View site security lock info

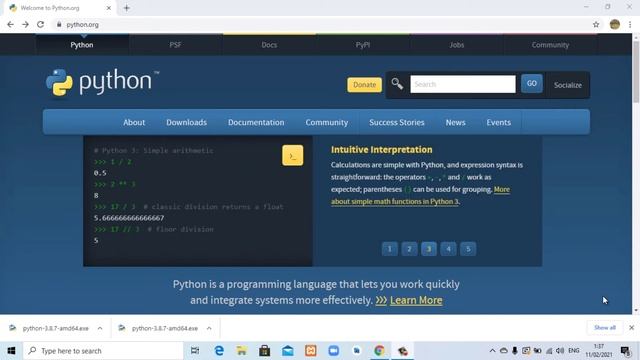(x=59, y=24)
